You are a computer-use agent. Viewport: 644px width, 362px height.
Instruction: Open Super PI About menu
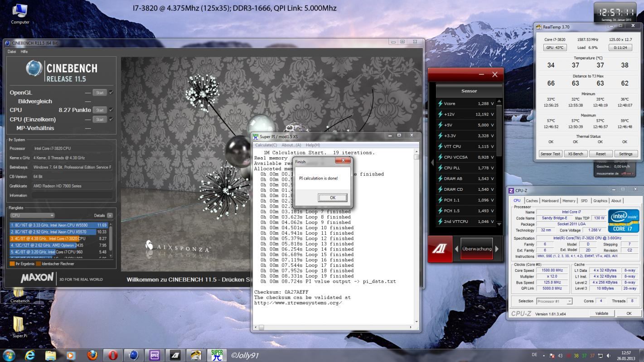pyautogui.click(x=291, y=145)
